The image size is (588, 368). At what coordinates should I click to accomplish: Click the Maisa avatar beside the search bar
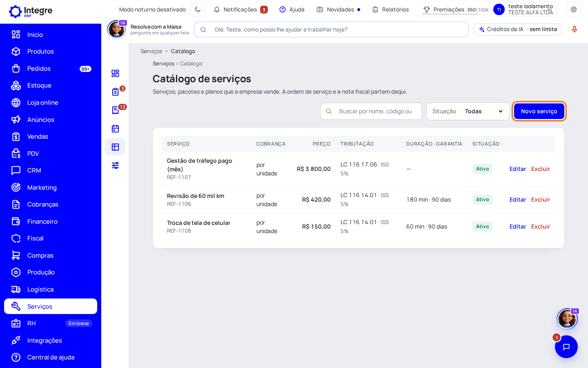(116, 29)
